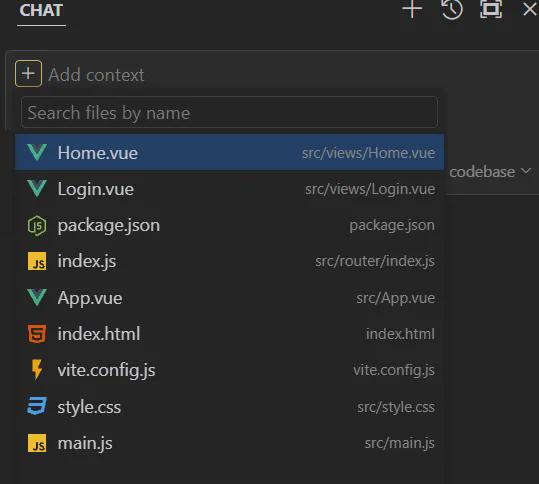Click the Add context label text
The height and width of the screenshot is (484, 539).
(x=96, y=75)
